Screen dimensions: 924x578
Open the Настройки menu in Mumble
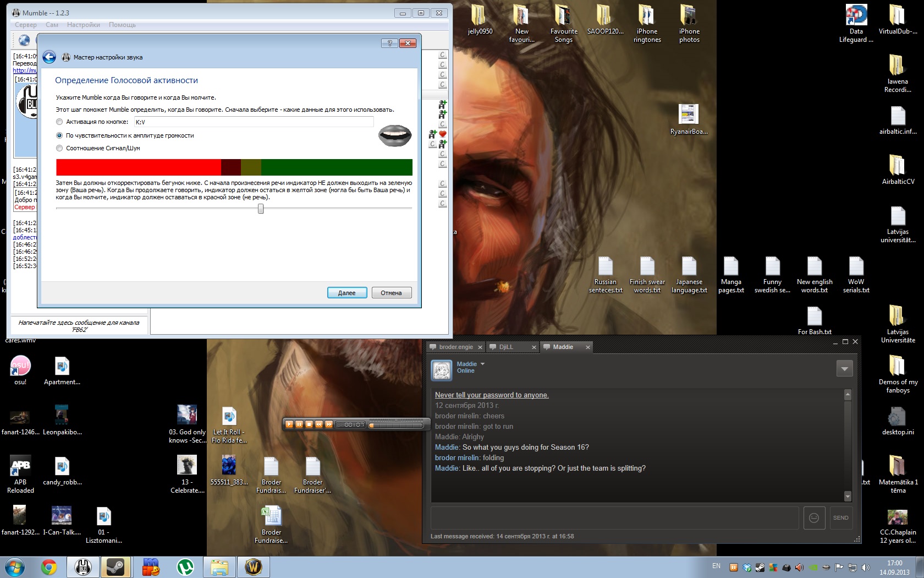84,25
